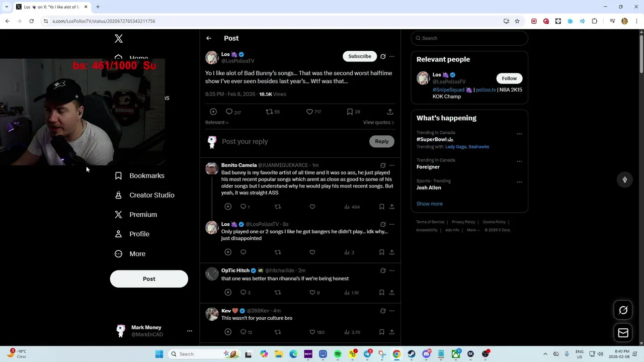This screenshot has height=362, width=644.
Task: Subscribe to Los
Action: tap(360, 56)
